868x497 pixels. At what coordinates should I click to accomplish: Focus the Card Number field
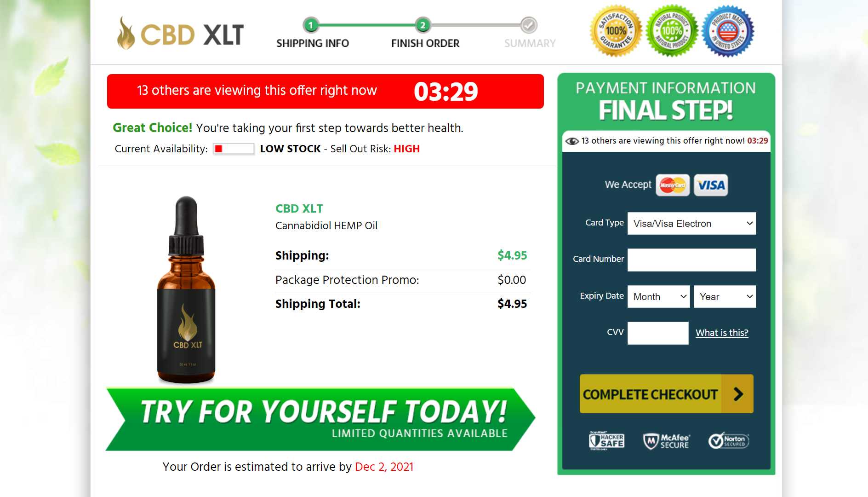691,260
